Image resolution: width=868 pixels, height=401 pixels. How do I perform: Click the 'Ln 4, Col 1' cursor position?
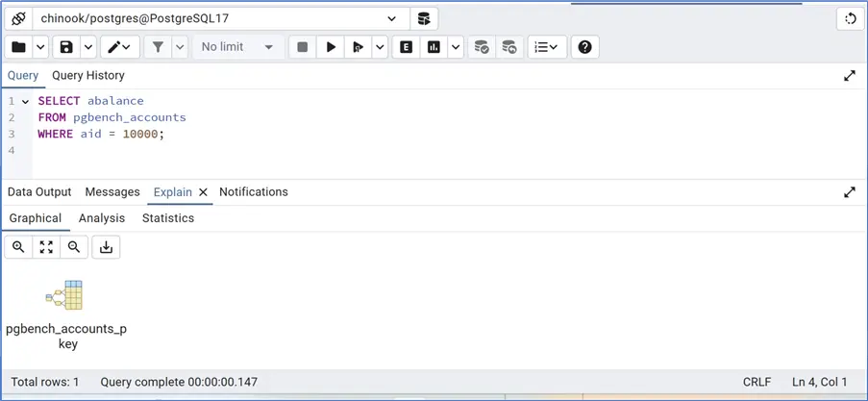point(820,382)
